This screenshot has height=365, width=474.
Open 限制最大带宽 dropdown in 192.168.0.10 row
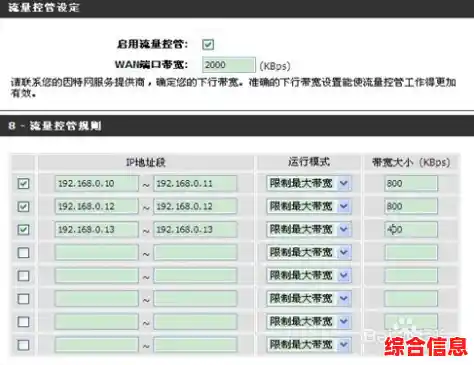(309, 183)
